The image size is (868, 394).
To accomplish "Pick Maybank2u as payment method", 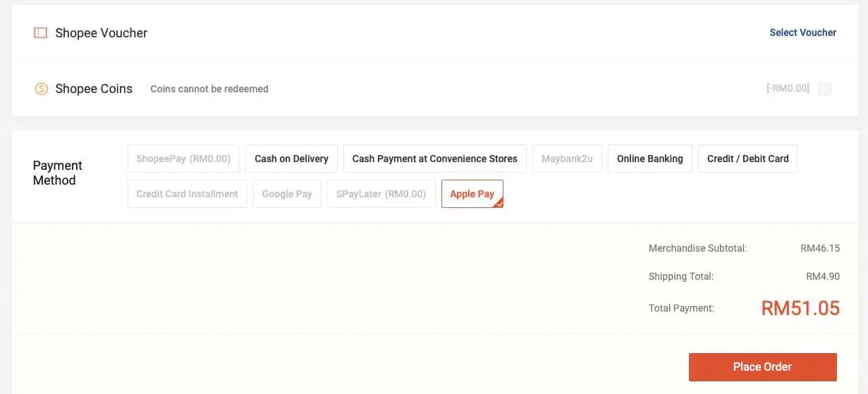I will (567, 159).
